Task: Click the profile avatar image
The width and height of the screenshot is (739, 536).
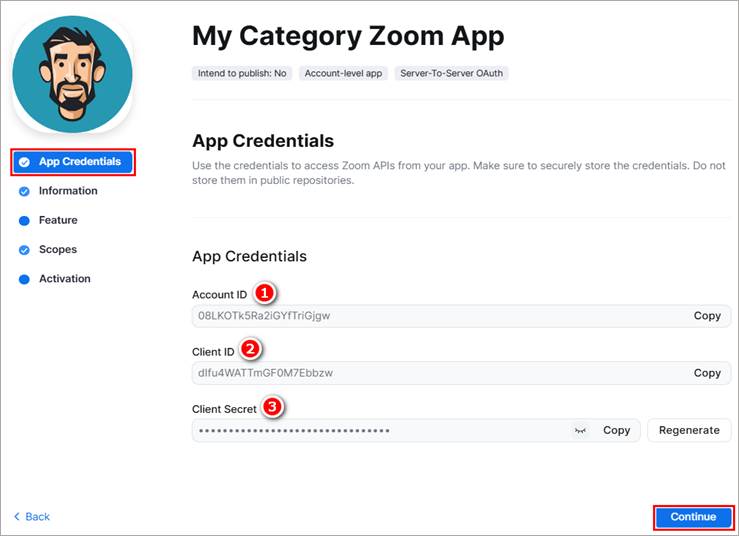Action: (72, 74)
